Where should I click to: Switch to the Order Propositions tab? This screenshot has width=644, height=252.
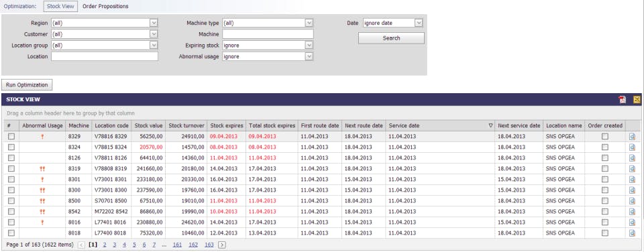105,7
